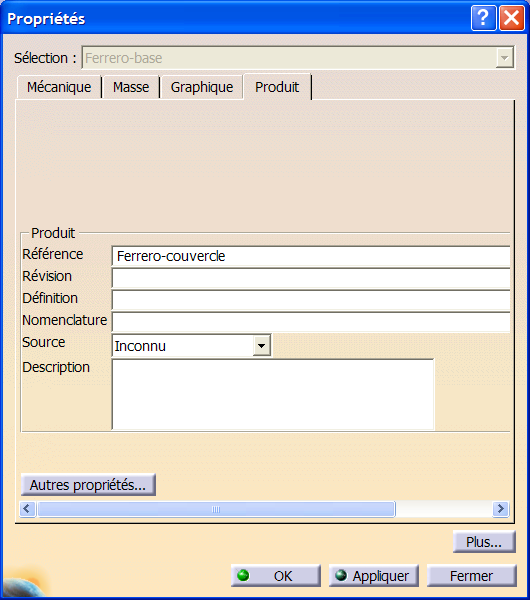The height and width of the screenshot is (600, 530).
Task: Click the horizontal scrollbar thumb
Action: (x=216, y=509)
